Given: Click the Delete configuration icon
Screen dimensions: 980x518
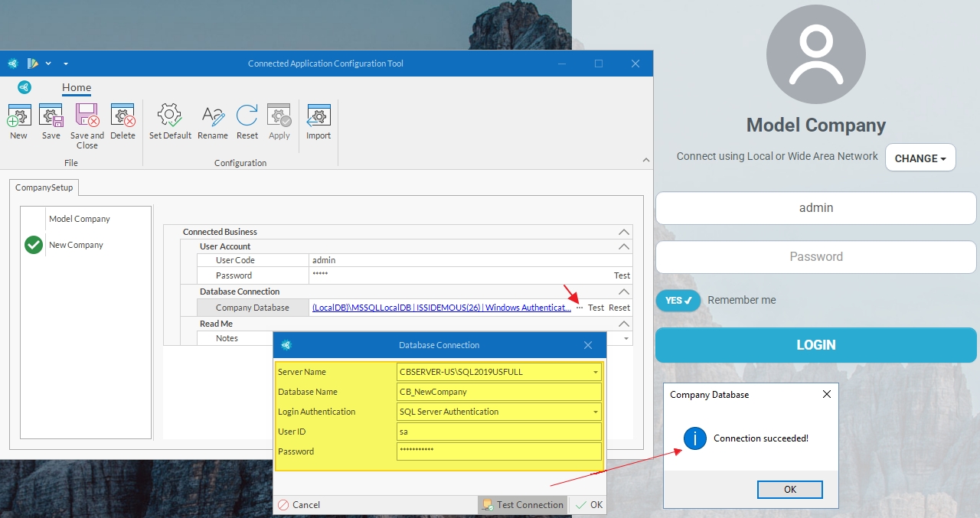Looking at the screenshot, I should click(122, 116).
